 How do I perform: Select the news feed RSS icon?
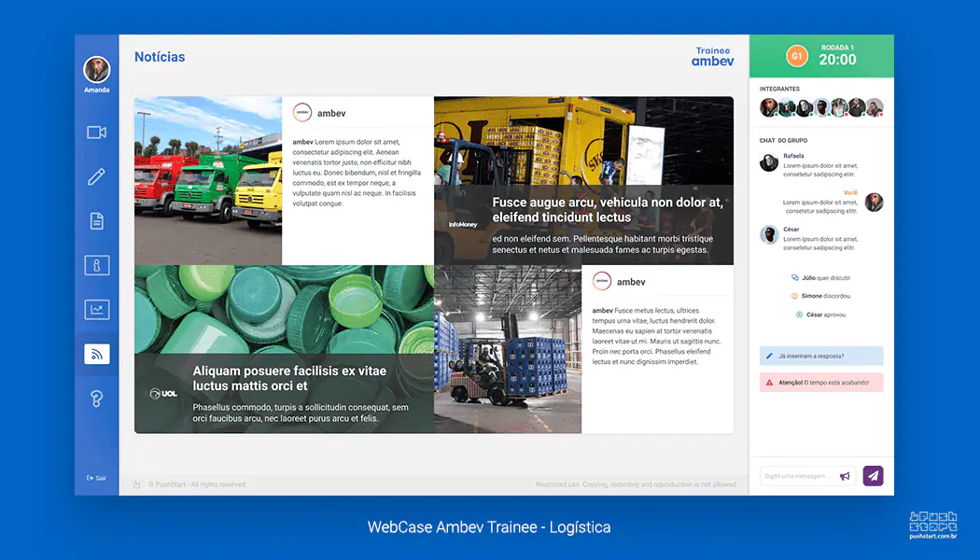pos(97,355)
